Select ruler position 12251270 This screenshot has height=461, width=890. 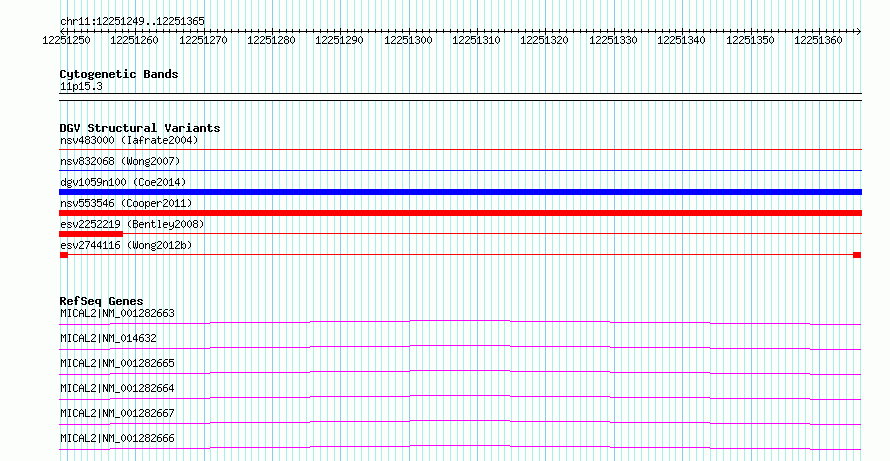click(203, 40)
